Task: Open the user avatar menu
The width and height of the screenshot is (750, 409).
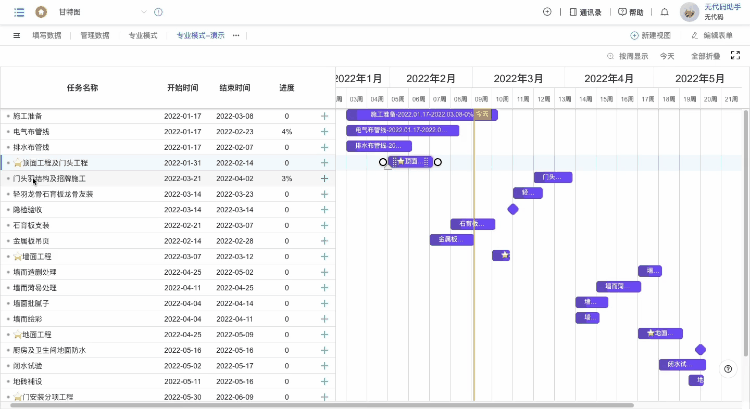Action: (689, 12)
